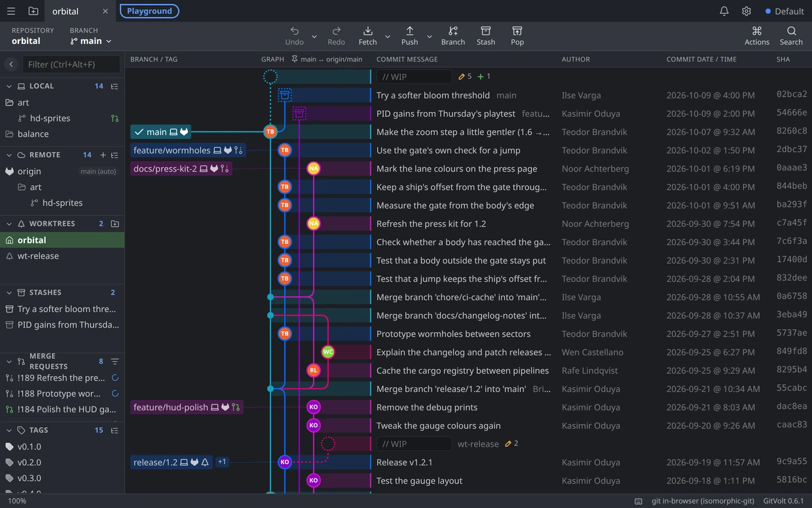812x508 pixels.
Task: Create a branch via the Branch icon
Action: 453,31
